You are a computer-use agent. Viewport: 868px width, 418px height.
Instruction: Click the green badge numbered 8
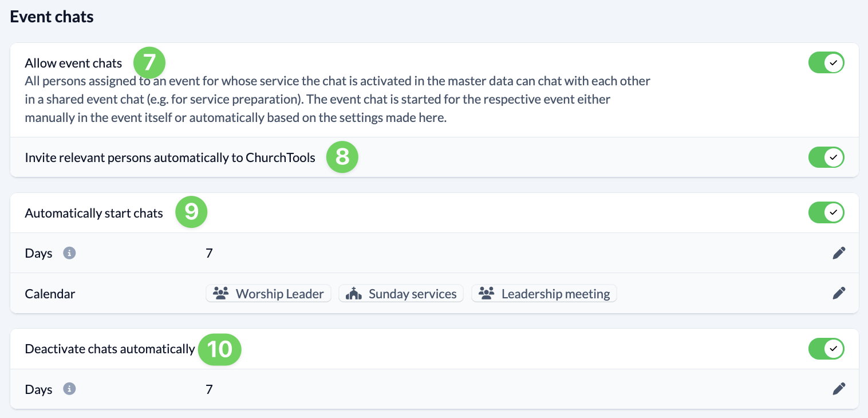point(342,157)
